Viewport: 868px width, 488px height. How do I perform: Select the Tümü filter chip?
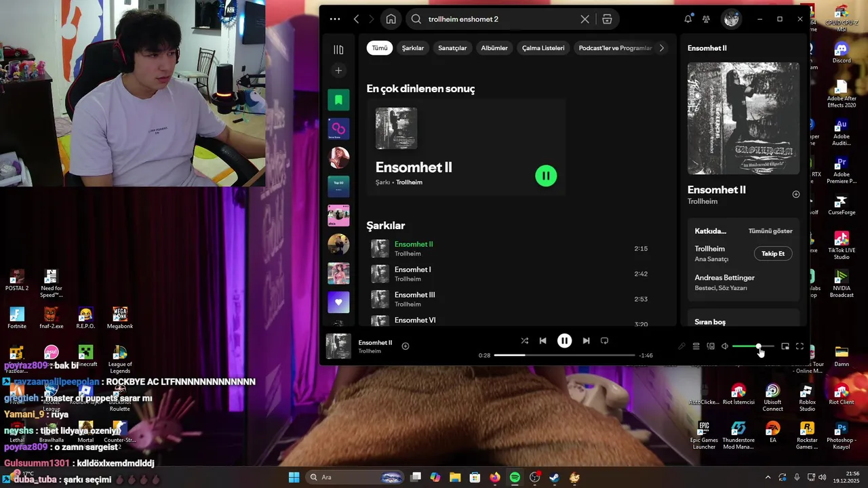click(x=380, y=48)
